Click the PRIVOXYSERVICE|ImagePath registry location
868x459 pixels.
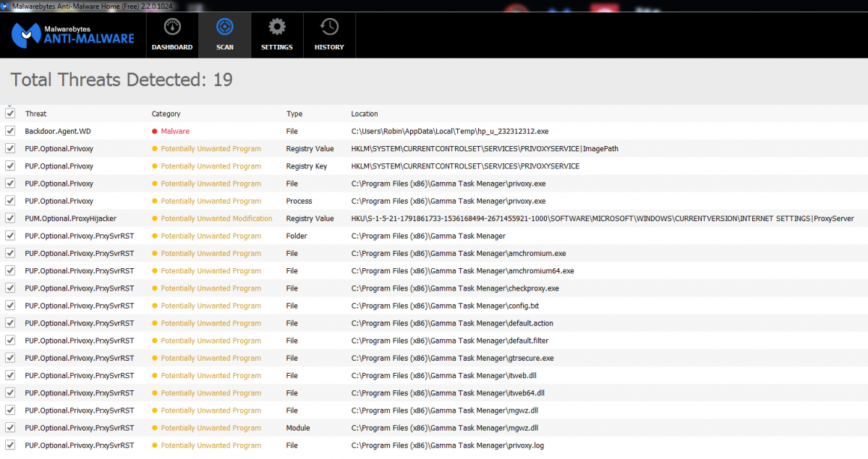pyautogui.click(x=485, y=149)
